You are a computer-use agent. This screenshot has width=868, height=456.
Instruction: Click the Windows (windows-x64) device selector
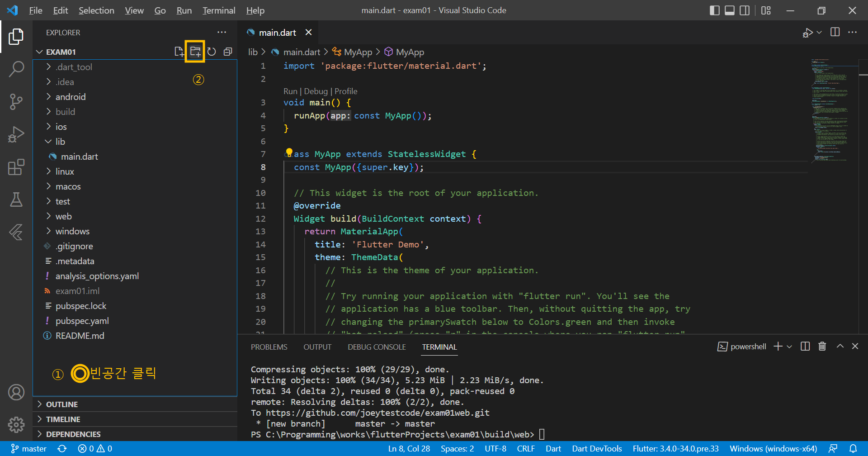[773, 449]
